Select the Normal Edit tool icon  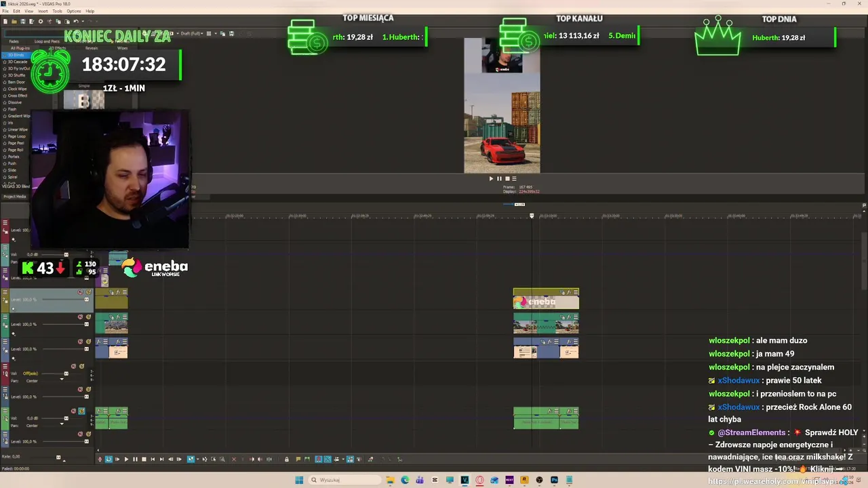191,460
